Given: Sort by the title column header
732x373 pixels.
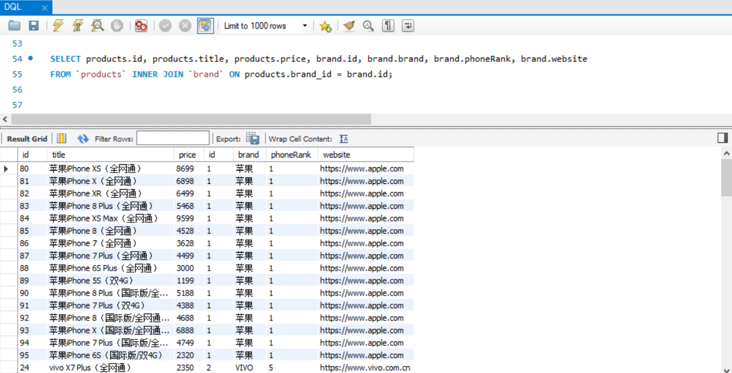Looking at the screenshot, I should (x=110, y=155).
